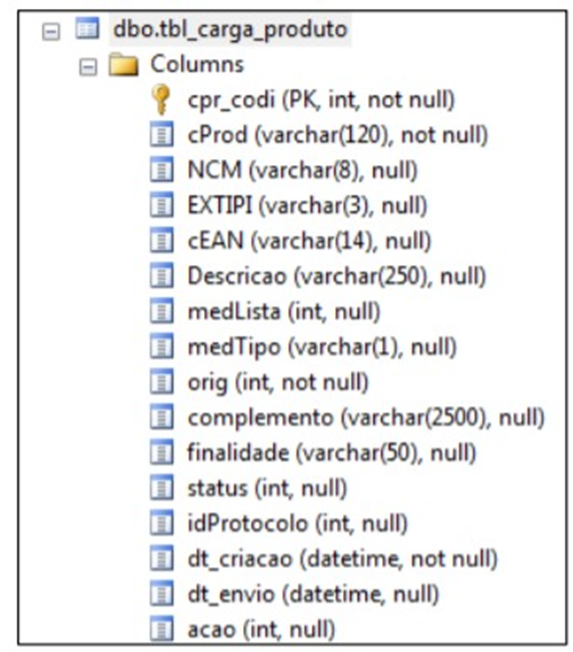Select the Columns folder label
The width and height of the screenshot is (573, 652).
click(x=197, y=64)
